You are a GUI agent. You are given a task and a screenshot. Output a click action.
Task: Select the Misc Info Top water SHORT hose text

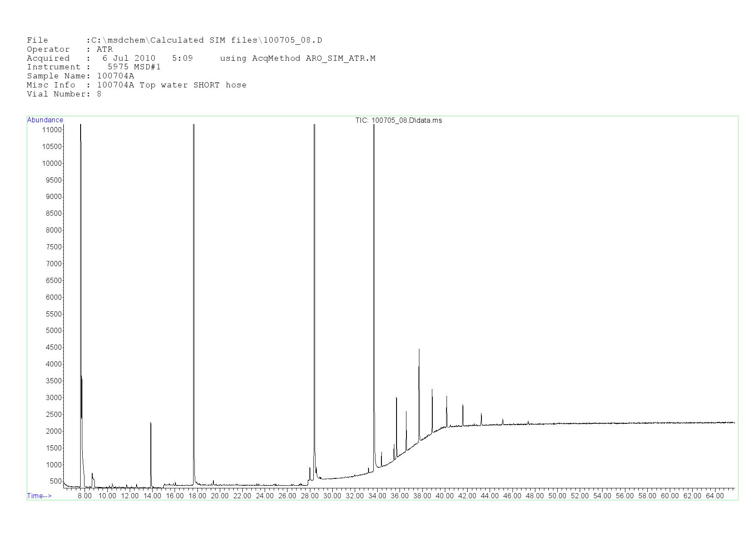[172, 85]
